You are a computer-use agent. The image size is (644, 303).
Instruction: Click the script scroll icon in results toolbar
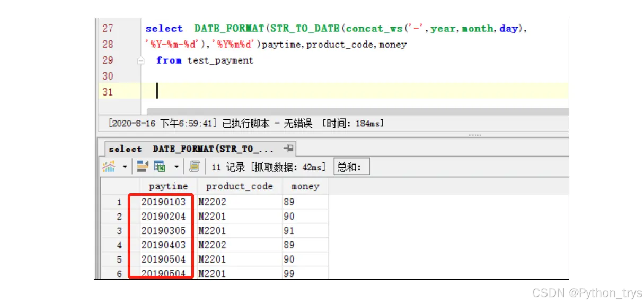click(x=195, y=167)
